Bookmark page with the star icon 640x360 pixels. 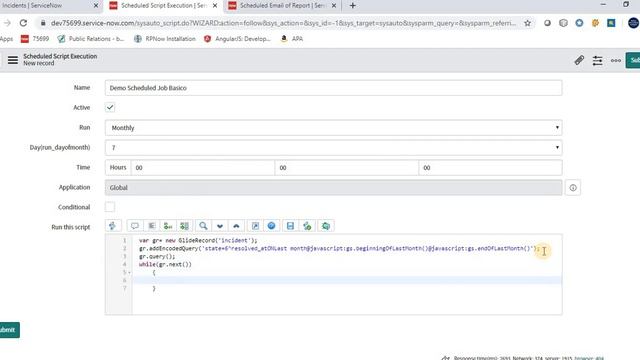tap(528, 23)
